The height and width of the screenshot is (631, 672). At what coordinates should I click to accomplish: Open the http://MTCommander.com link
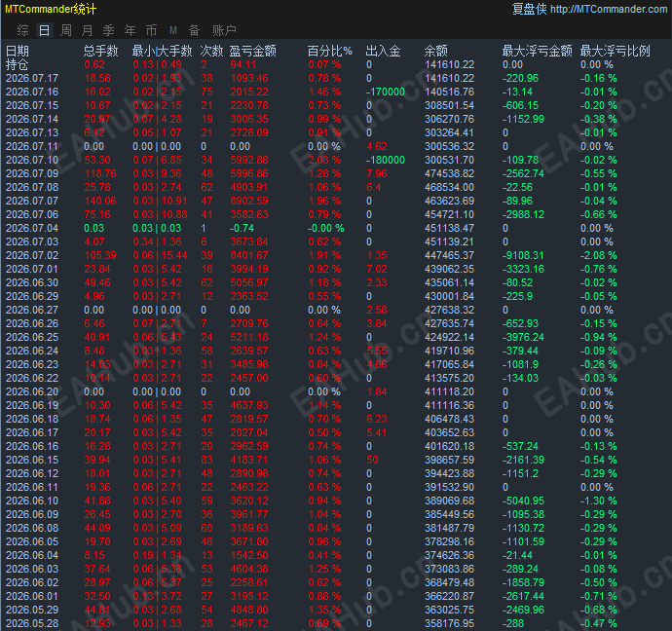coord(609,9)
